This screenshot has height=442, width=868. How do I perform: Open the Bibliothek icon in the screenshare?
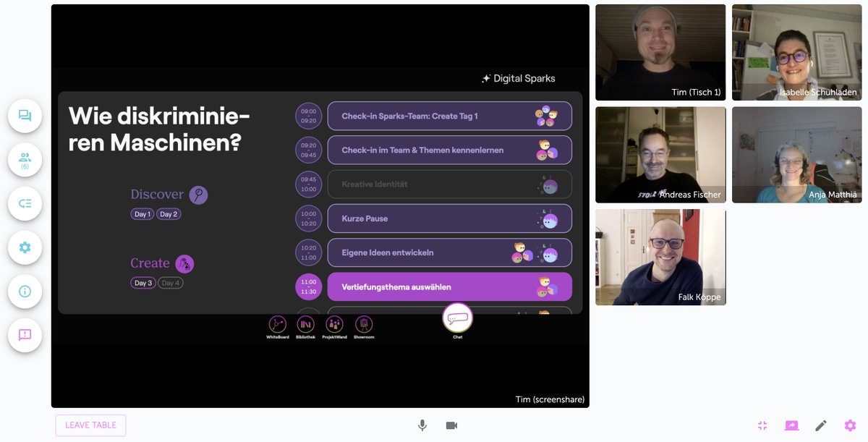pos(305,325)
